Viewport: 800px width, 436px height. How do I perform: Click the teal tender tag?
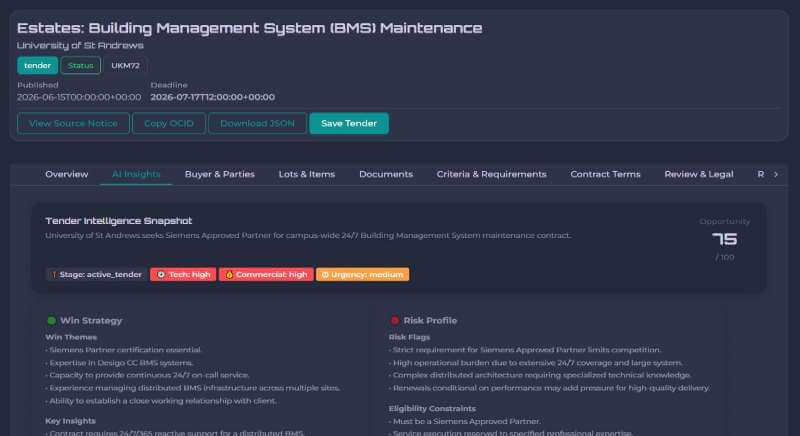coord(38,65)
